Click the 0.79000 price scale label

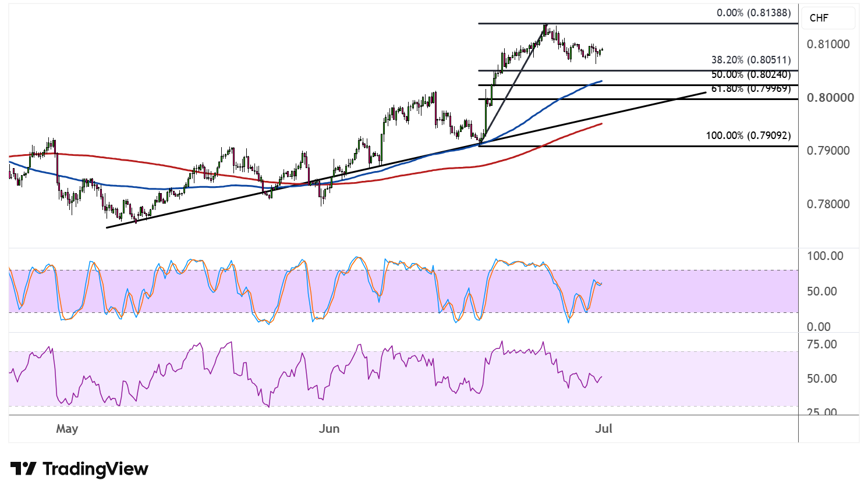[828, 151]
